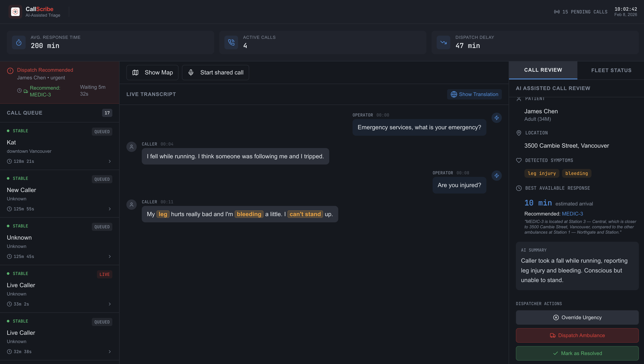
Task: Click the highlighted 'bleeding' keyword in transcript
Action: point(249,214)
